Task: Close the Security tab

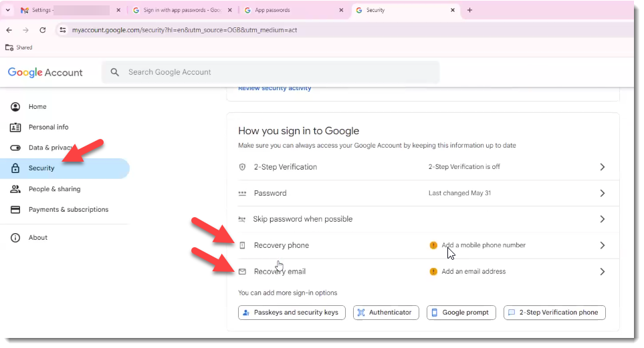Action: 453,10
